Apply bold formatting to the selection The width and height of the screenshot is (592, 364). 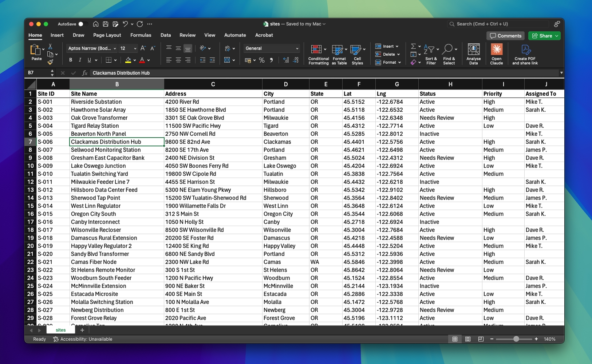pos(71,60)
